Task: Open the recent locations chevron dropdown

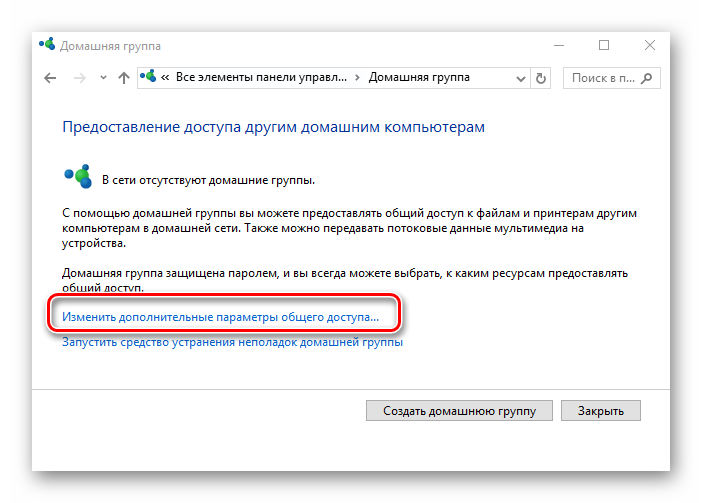Action: point(103,78)
